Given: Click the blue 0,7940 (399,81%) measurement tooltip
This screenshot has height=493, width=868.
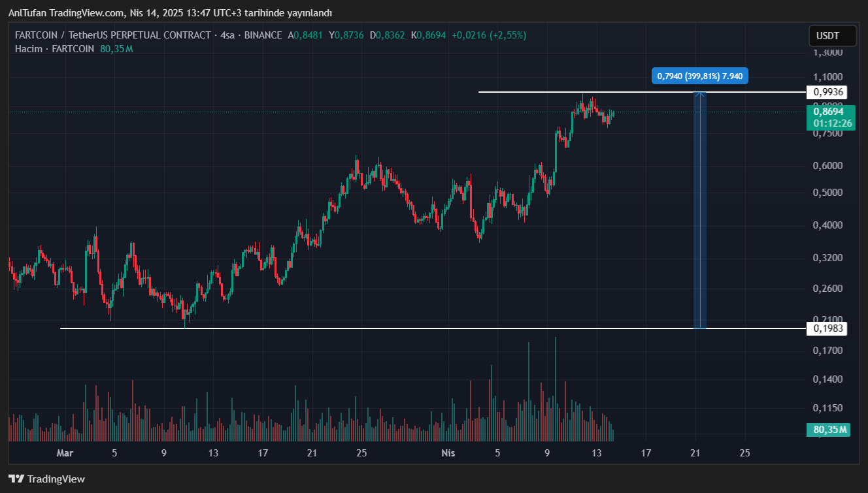Looking at the screenshot, I should [700, 76].
